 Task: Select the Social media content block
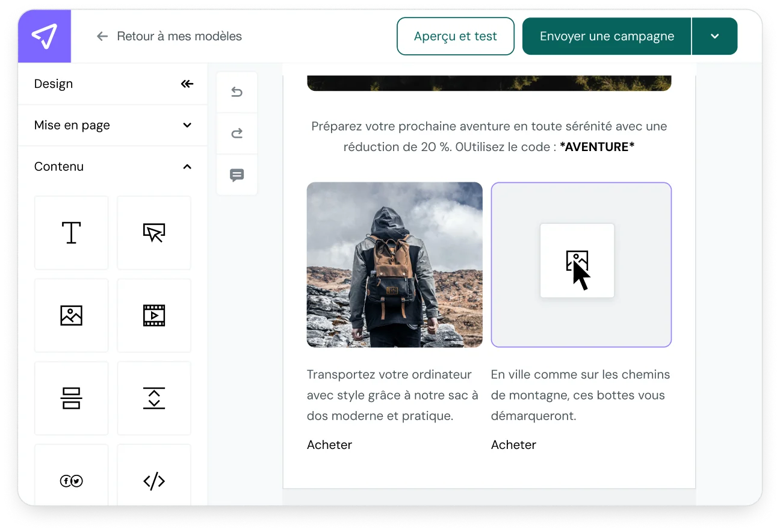71,475
